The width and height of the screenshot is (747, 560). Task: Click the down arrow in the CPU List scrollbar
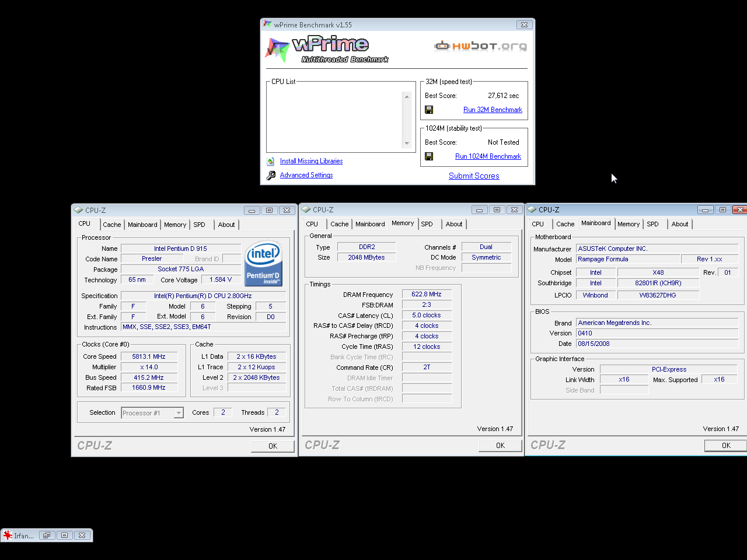point(407,143)
